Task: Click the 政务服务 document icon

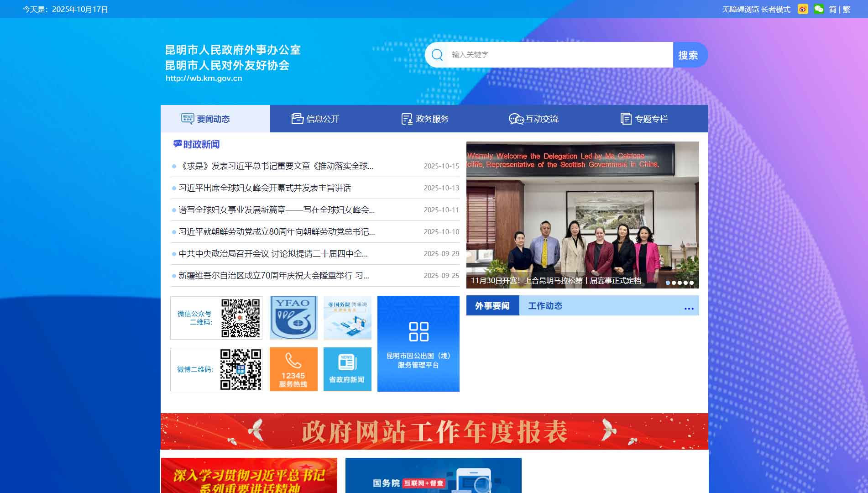Action: (x=407, y=119)
